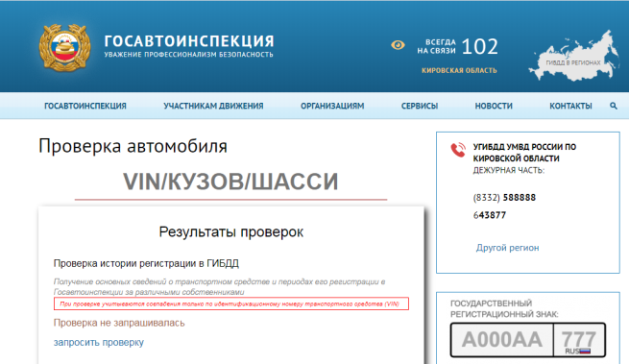This screenshot has width=629, height=364.
Task: Click УГИБДД УМВД РОССИИ ПО КИРОВСКОЙ ОБЛАСТИ title
Action: click(524, 153)
